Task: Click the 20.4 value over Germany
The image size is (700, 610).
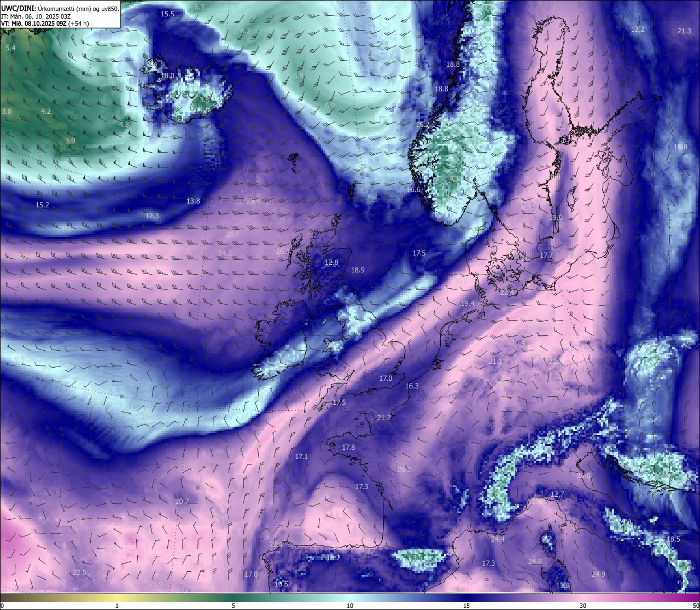Action: 518,342
